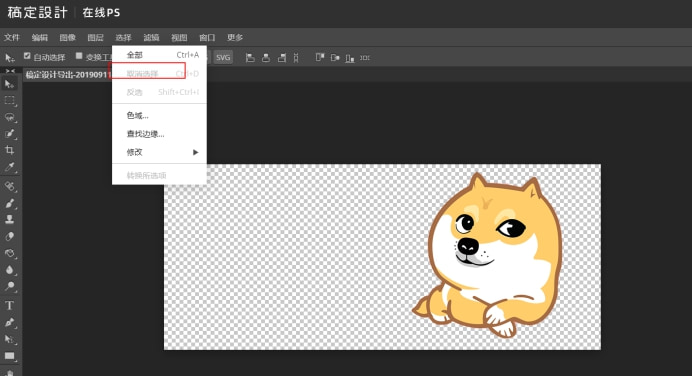Click the move tool icon in options bar
The height and width of the screenshot is (377, 692).
[9, 58]
